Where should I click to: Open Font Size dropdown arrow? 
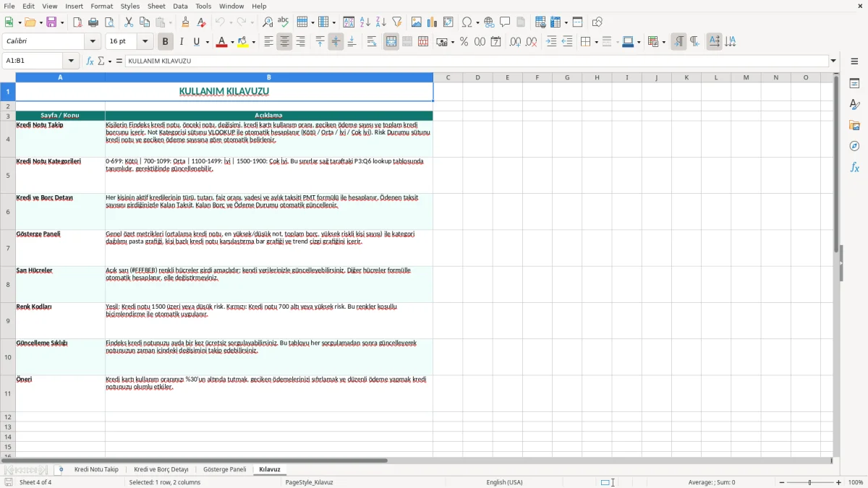[145, 42]
